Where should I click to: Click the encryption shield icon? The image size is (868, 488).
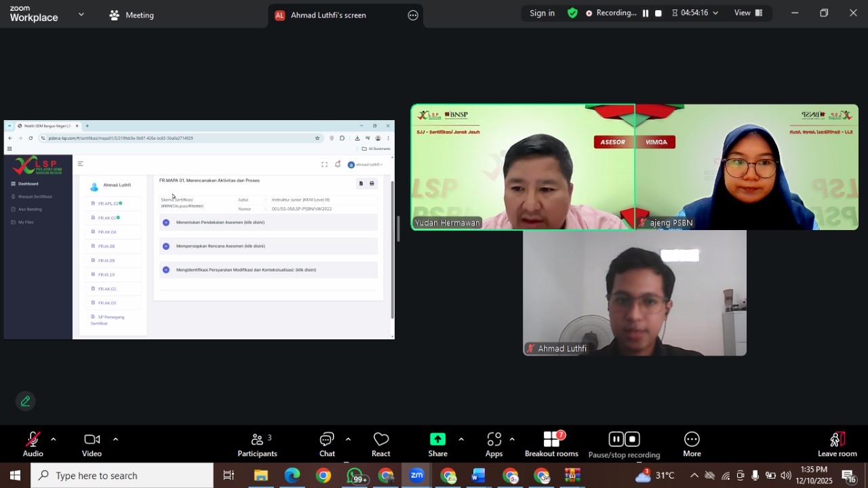[x=573, y=13]
